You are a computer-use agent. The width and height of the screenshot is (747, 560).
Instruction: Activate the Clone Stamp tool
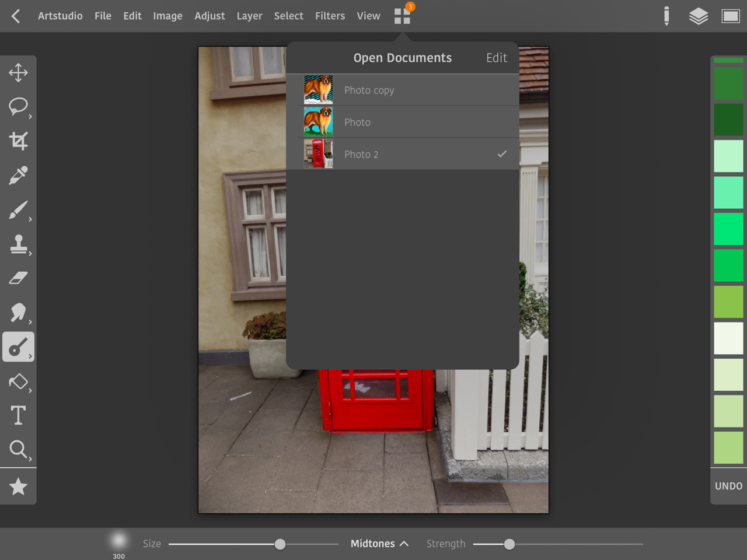(x=18, y=244)
